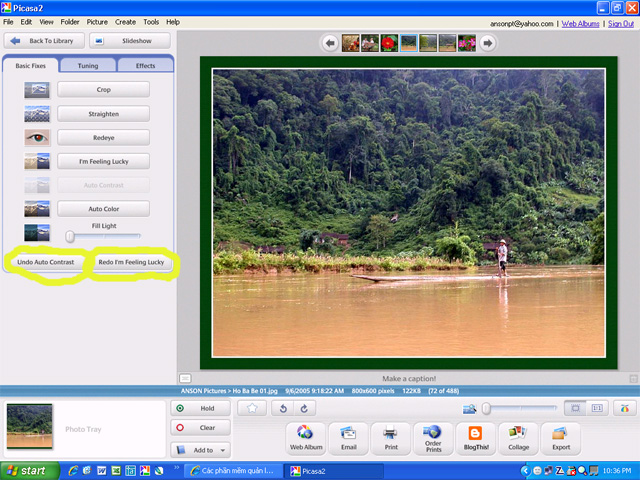Open the Tools menu
The image size is (640, 480).
[x=151, y=22]
